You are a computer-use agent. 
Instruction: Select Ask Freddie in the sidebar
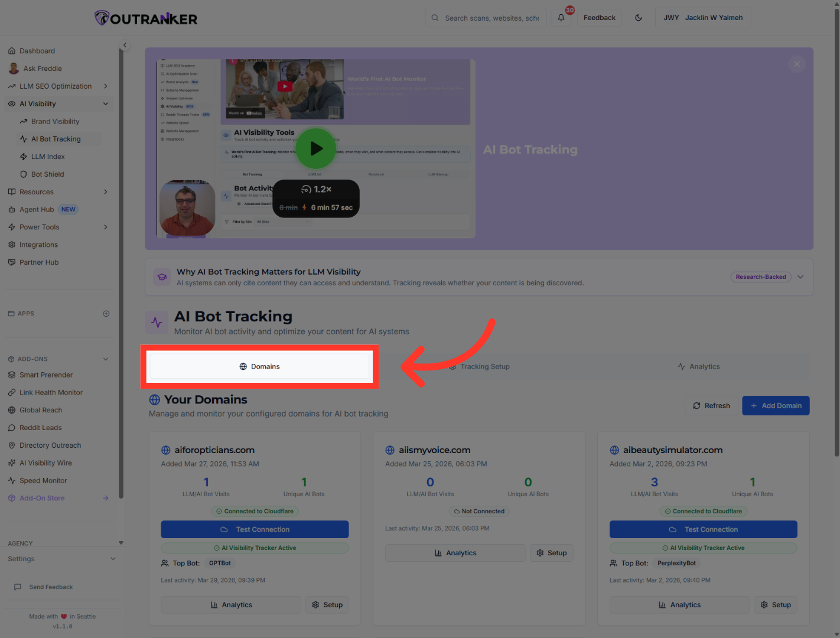[x=42, y=68]
